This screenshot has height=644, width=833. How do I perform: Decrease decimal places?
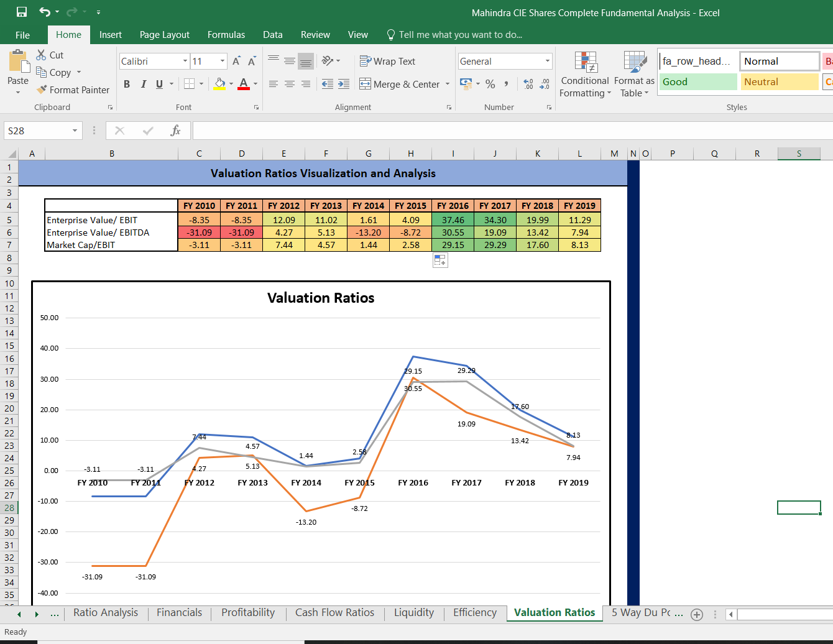pyautogui.click(x=545, y=84)
